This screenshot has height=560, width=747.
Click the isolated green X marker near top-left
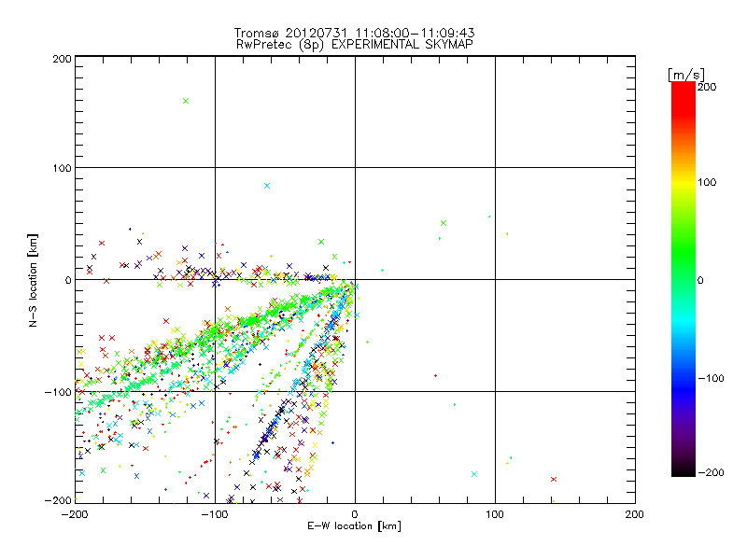[x=186, y=101]
